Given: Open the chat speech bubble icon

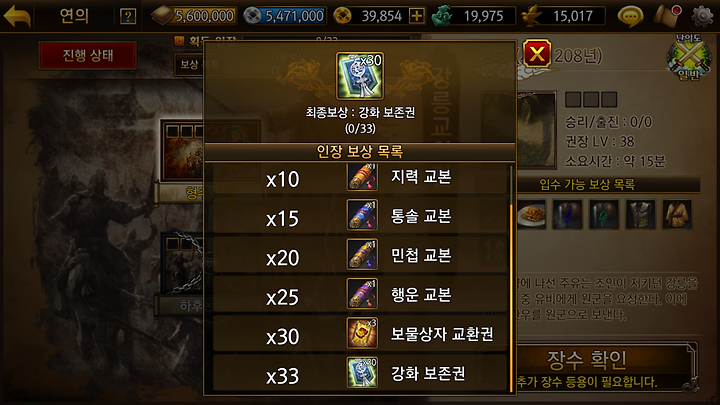Looking at the screenshot, I should coord(630,17).
